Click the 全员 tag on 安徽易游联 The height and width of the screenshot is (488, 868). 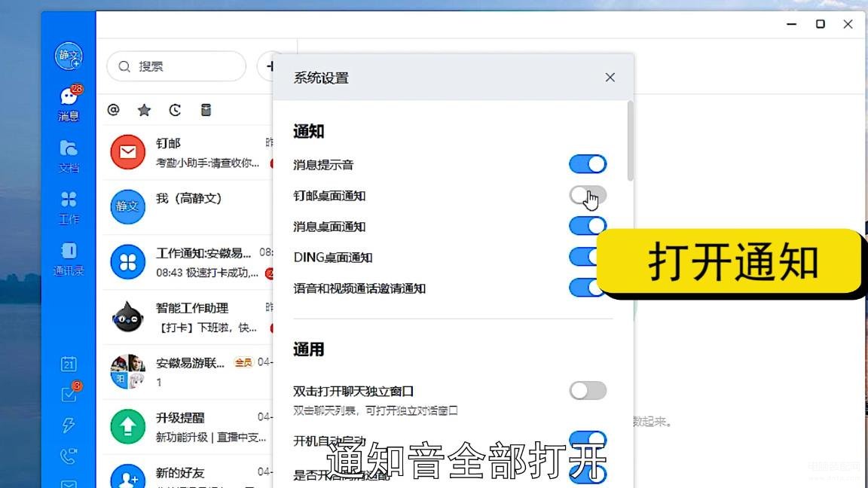(243, 363)
